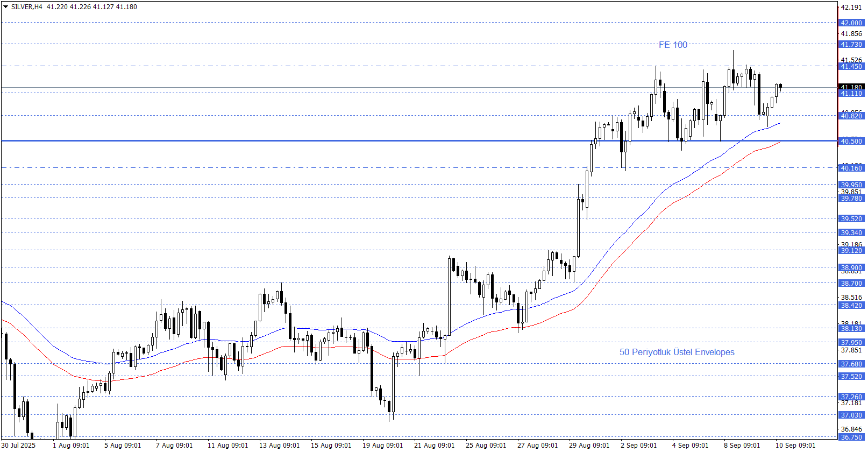Click the triangle arrow before SILVER,H4 title

click(5, 7)
